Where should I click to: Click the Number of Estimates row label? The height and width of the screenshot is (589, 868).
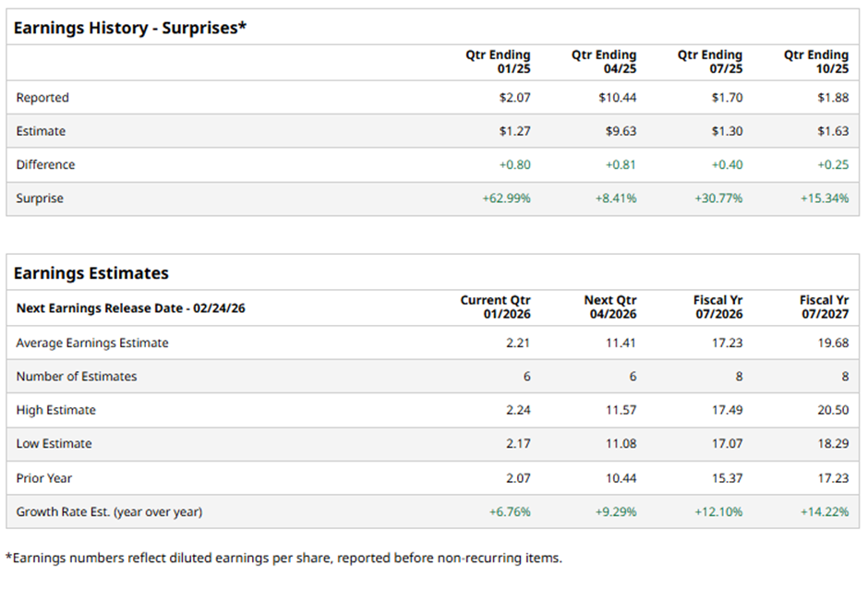click(77, 377)
